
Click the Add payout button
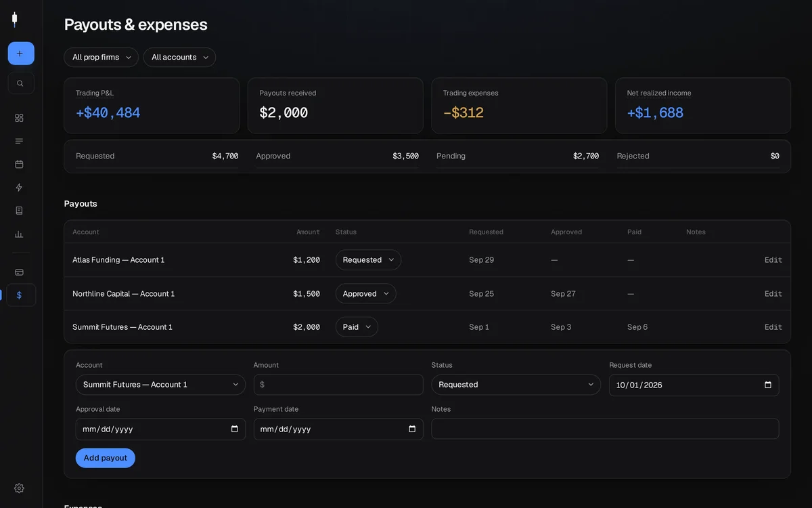click(x=106, y=458)
